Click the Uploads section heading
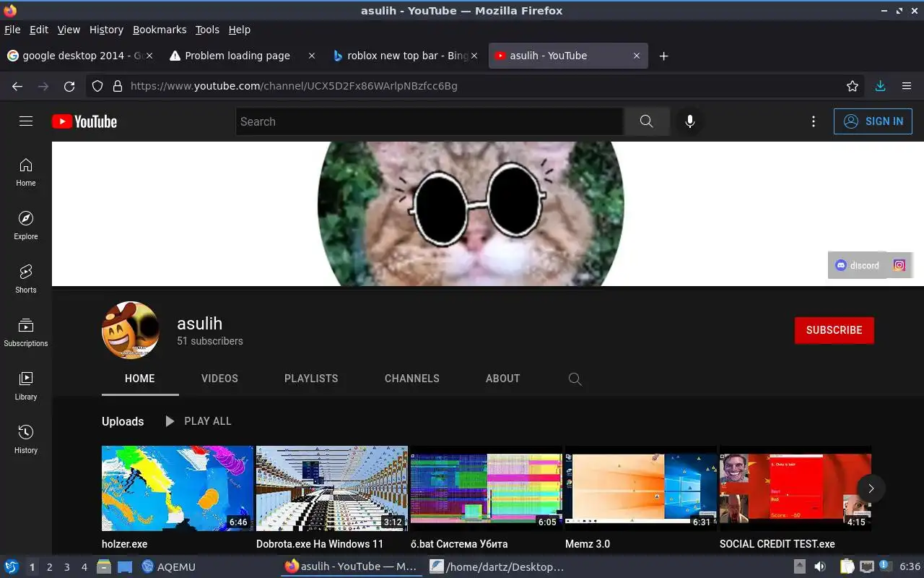This screenshot has height=578, width=924. [x=123, y=421]
